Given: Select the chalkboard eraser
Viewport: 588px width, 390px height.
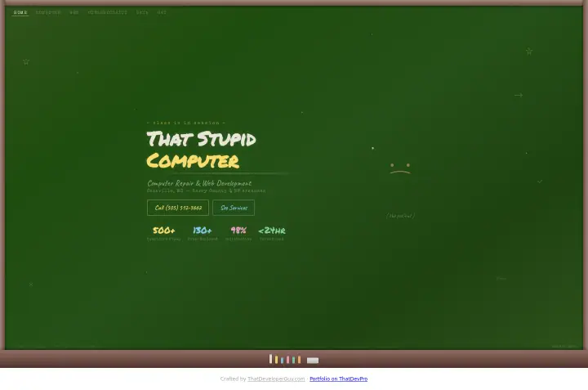Looking at the screenshot, I should point(313,361).
